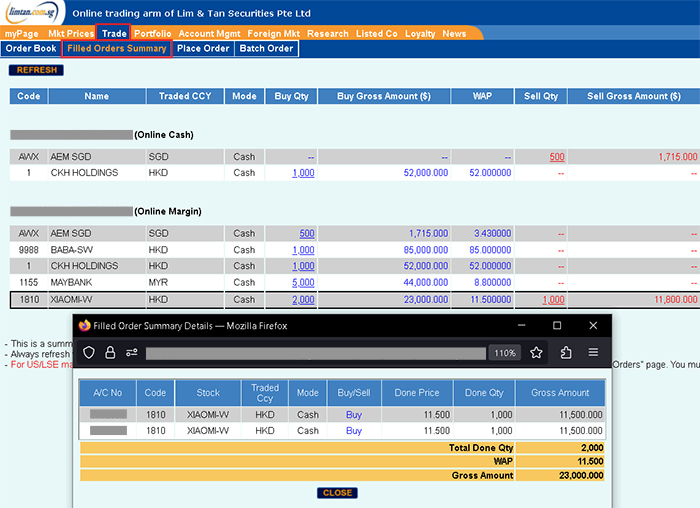
Task: Open Firefox shield tracking protection icon
Action: (89, 353)
